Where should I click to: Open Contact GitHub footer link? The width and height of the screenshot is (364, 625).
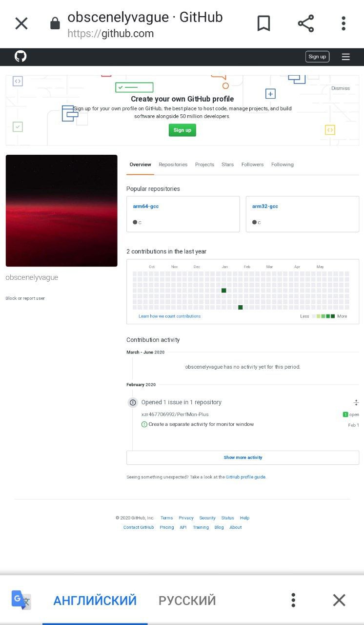pos(139,527)
